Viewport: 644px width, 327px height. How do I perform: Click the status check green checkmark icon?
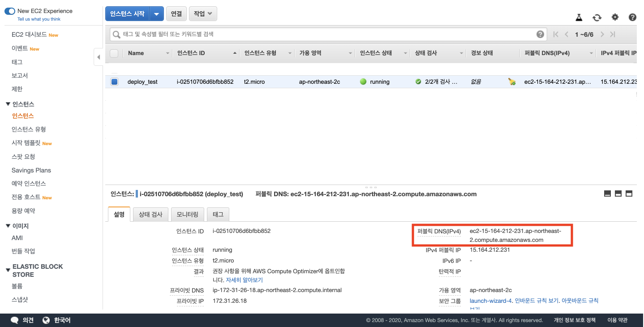(x=418, y=82)
